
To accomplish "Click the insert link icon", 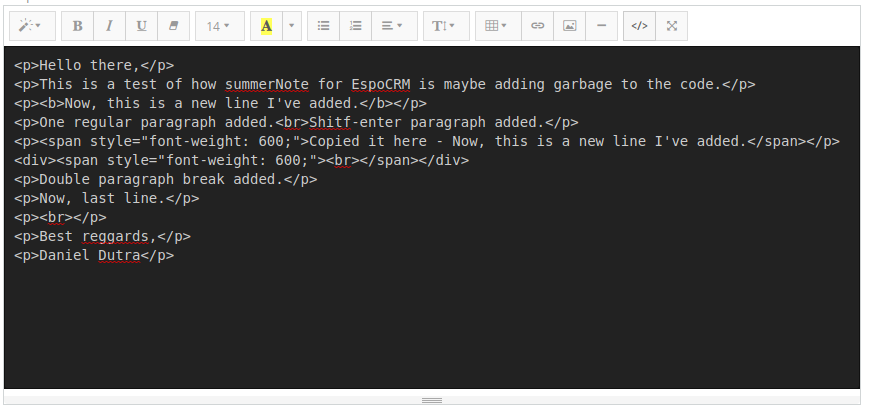I will 538,26.
